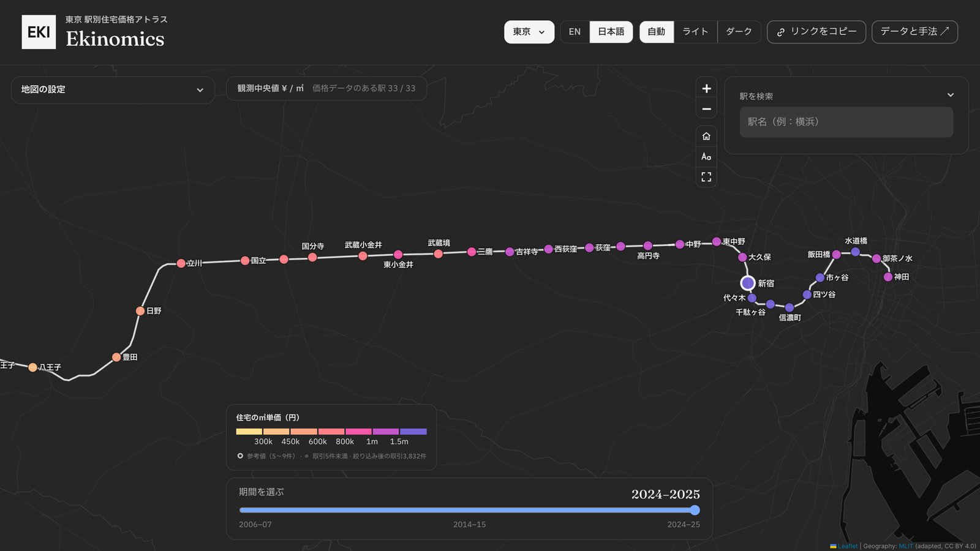Viewport: 980px width, 551px height.
Task: Collapse the 駅を検索 panel chevron
Action: (x=951, y=95)
